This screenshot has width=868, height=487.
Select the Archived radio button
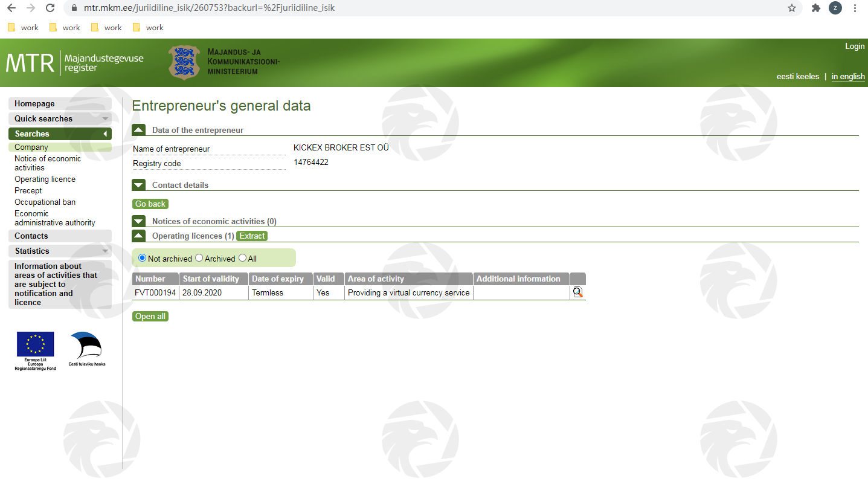click(199, 258)
